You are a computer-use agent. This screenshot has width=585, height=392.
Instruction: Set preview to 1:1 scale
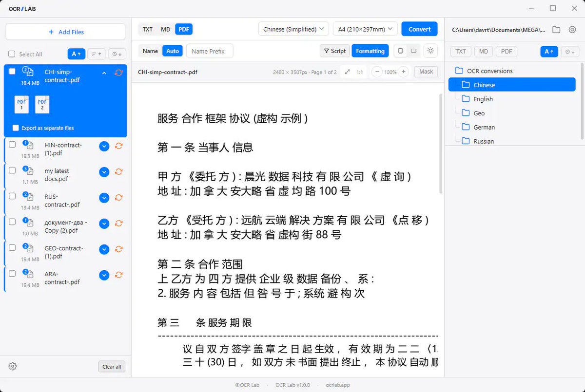[x=359, y=72]
